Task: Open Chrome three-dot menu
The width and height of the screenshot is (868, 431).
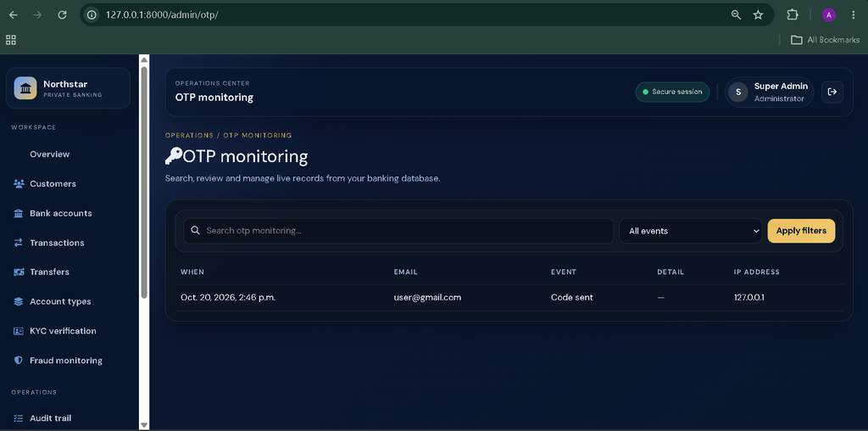Action: coord(853,15)
